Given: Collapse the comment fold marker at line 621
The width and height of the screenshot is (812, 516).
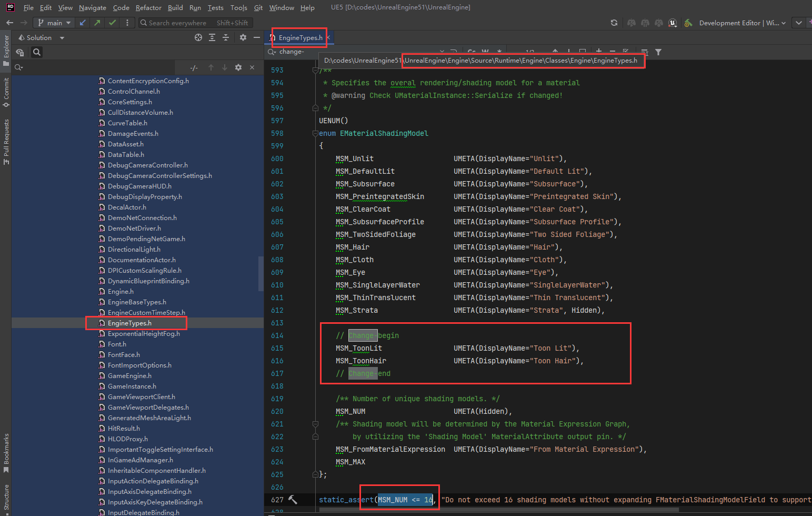Looking at the screenshot, I should (x=315, y=424).
